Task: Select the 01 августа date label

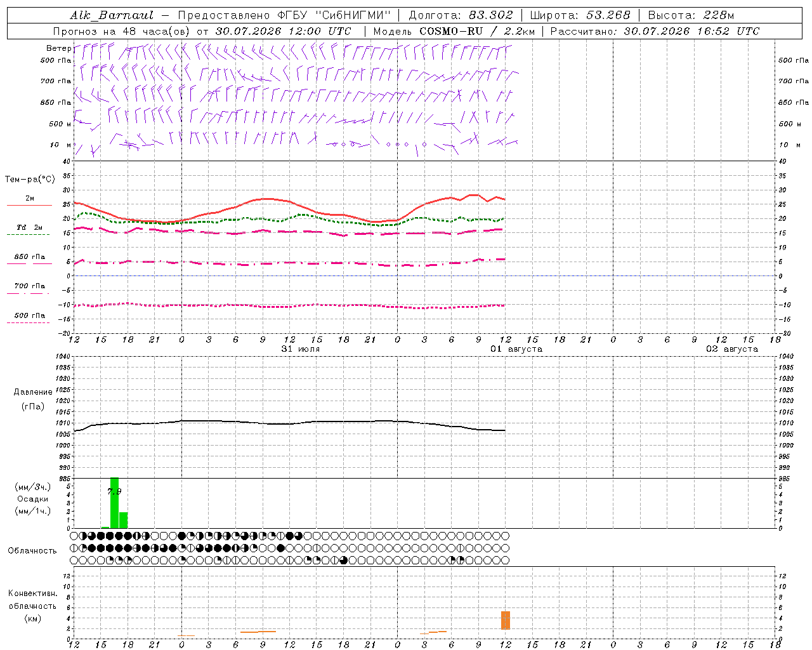Action: pos(516,349)
